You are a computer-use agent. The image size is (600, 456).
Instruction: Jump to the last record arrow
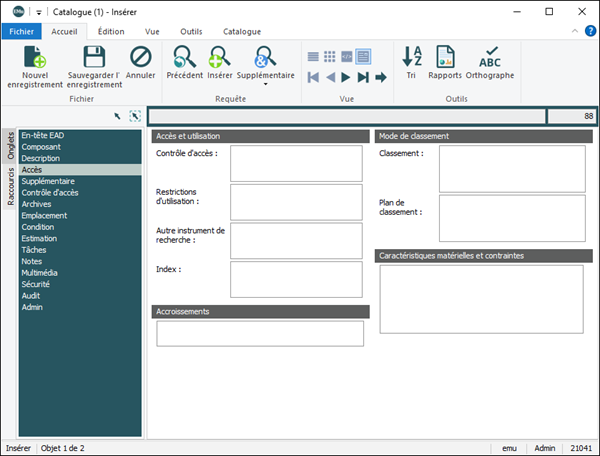[364, 77]
